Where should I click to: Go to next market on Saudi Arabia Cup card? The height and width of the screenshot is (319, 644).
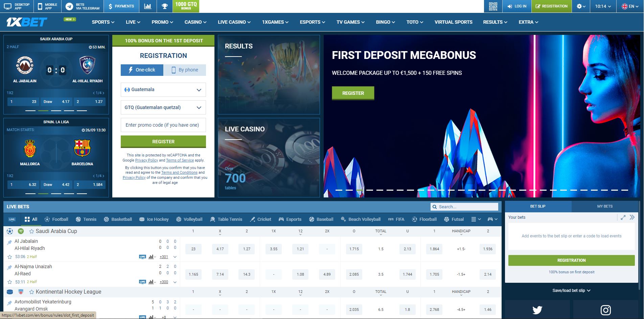[103, 93]
